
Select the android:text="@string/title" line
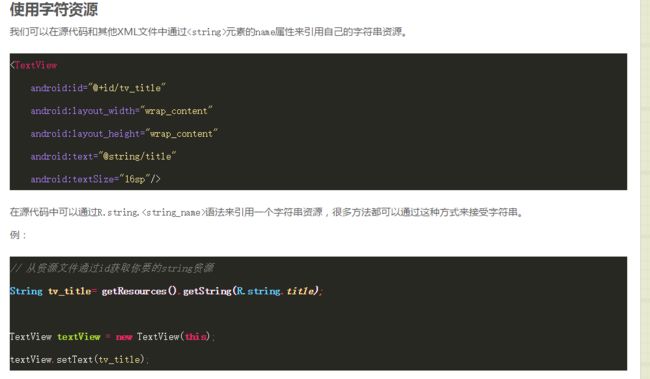click(x=103, y=156)
